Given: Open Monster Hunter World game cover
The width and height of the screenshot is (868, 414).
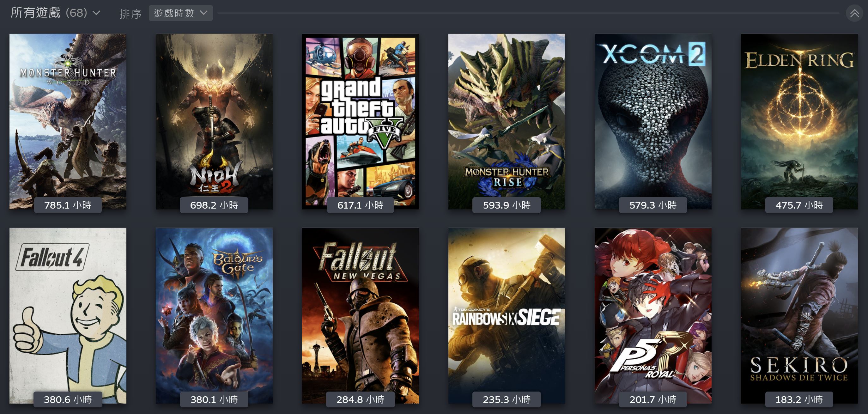Looking at the screenshot, I should coord(68,121).
